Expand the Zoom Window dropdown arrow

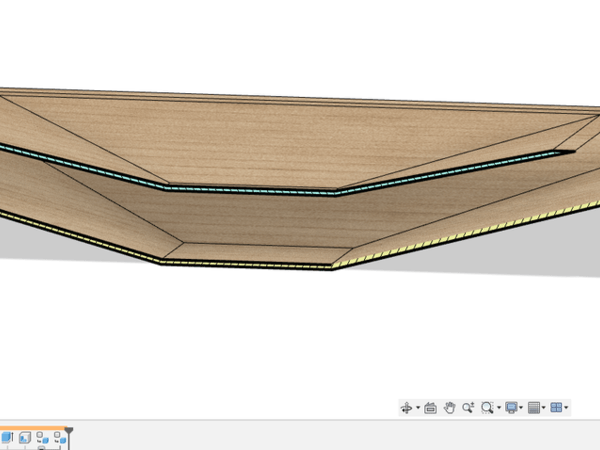click(498, 408)
